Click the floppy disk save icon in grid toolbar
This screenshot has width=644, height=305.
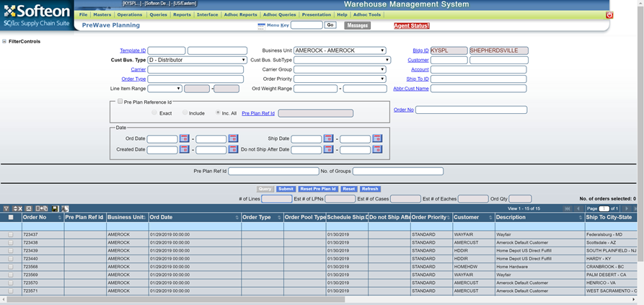click(55, 209)
